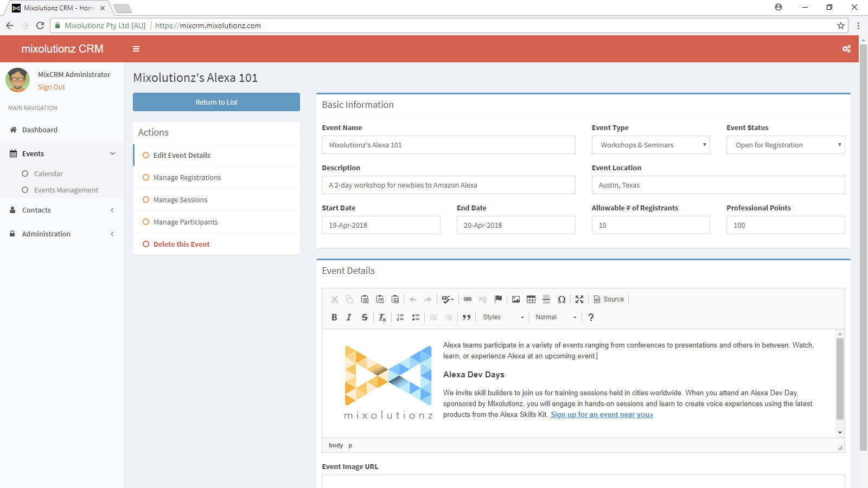Viewport: 868px width, 488px height.
Task: Insert an image using the picture icon
Action: pyautogui.click(x=516, y=299)
